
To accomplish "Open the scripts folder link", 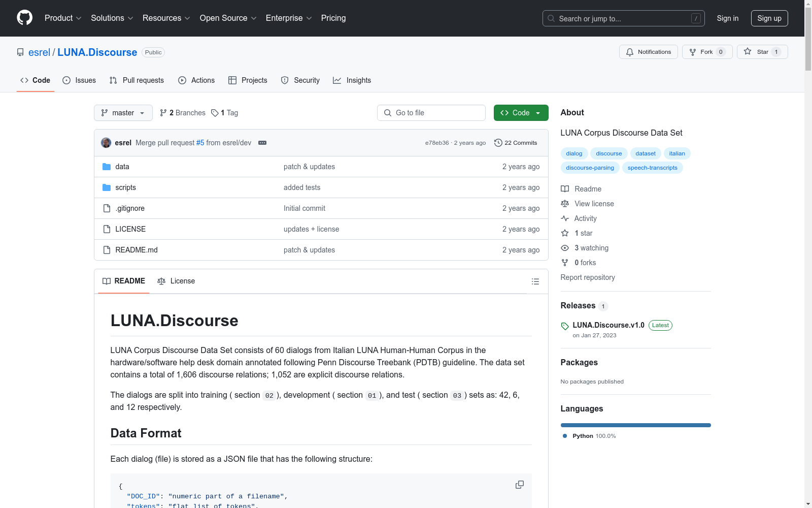I will pos(125,187).
